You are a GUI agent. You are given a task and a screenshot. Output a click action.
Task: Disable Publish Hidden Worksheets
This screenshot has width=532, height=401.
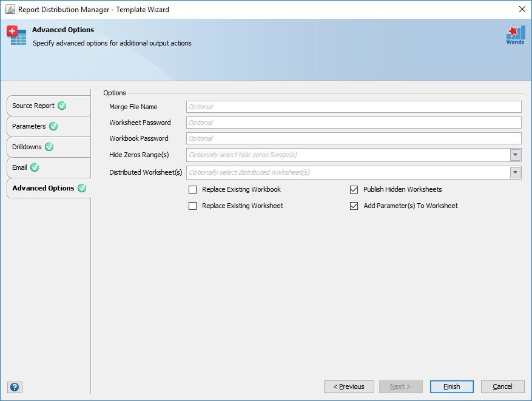click(x=354, y=189)
